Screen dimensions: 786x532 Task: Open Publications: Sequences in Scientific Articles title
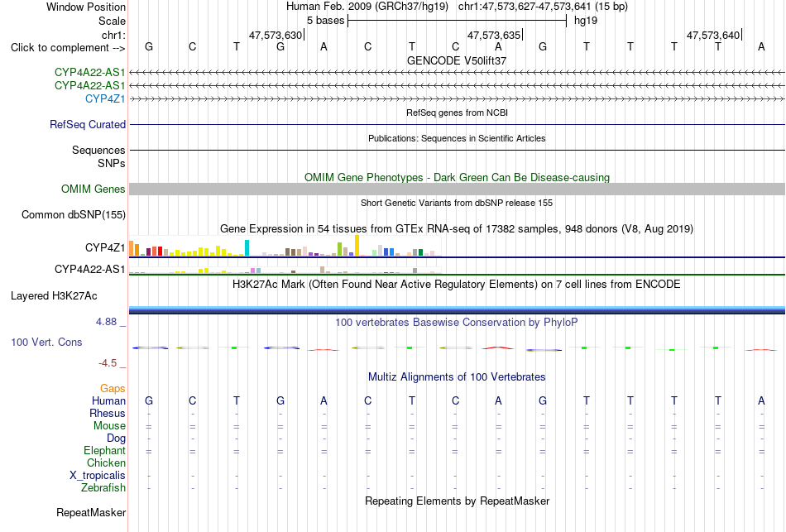(x=457, y=138)
